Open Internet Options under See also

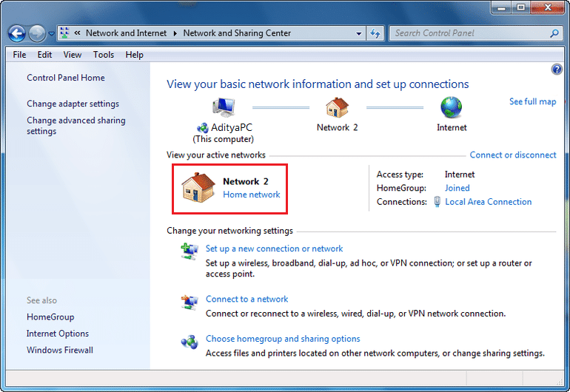click(58, 334)
